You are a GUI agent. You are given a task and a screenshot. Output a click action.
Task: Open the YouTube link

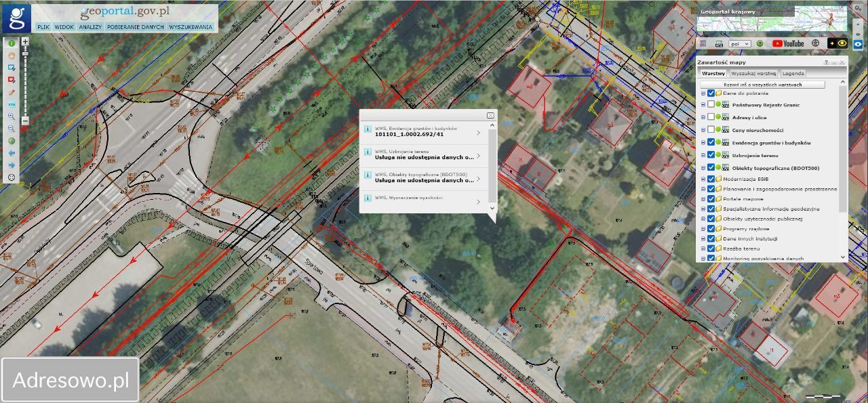click(x=788, y=43)
